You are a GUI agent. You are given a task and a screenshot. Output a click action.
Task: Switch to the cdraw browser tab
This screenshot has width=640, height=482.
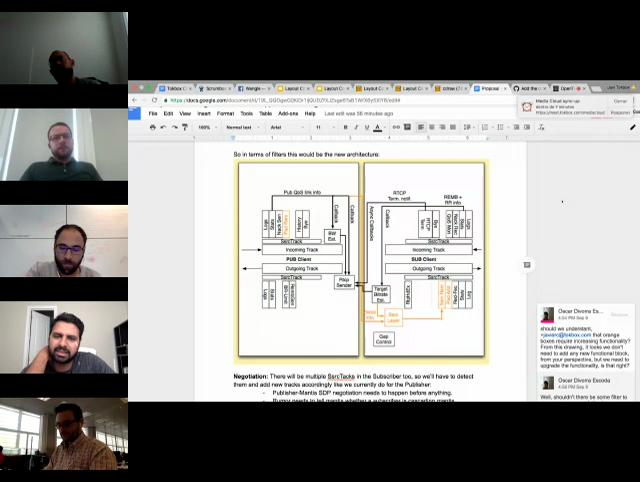point(452,88)
